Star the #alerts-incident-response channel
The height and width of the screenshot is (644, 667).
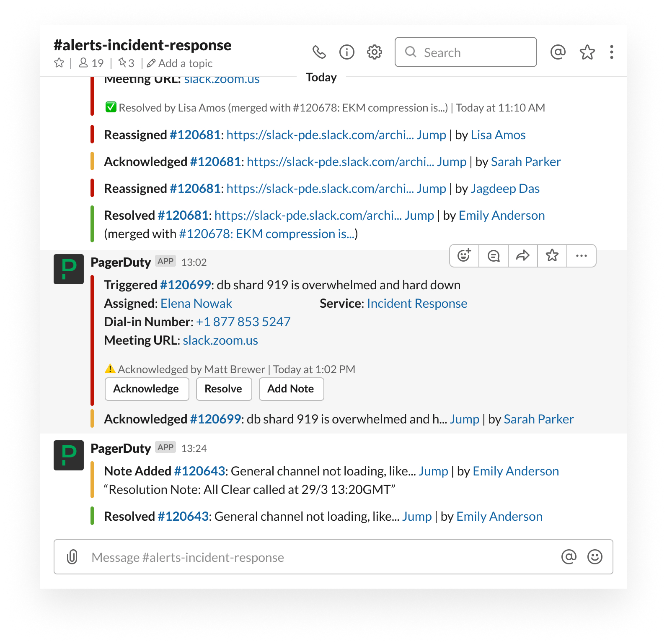59,63
